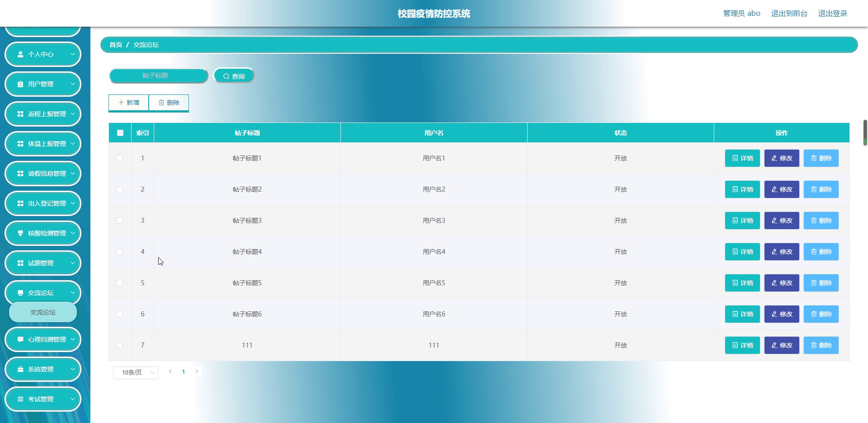Click the message icon beside 心理自测管理

20,339
